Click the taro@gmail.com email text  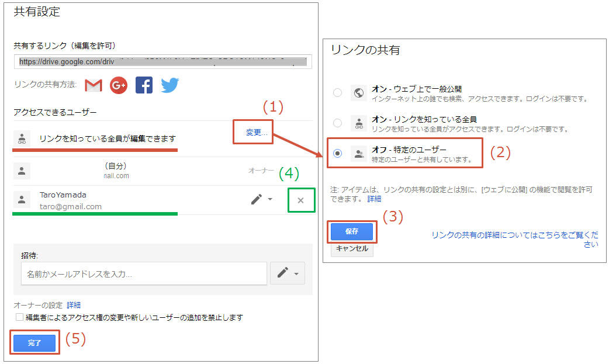[x=70, y=207]
